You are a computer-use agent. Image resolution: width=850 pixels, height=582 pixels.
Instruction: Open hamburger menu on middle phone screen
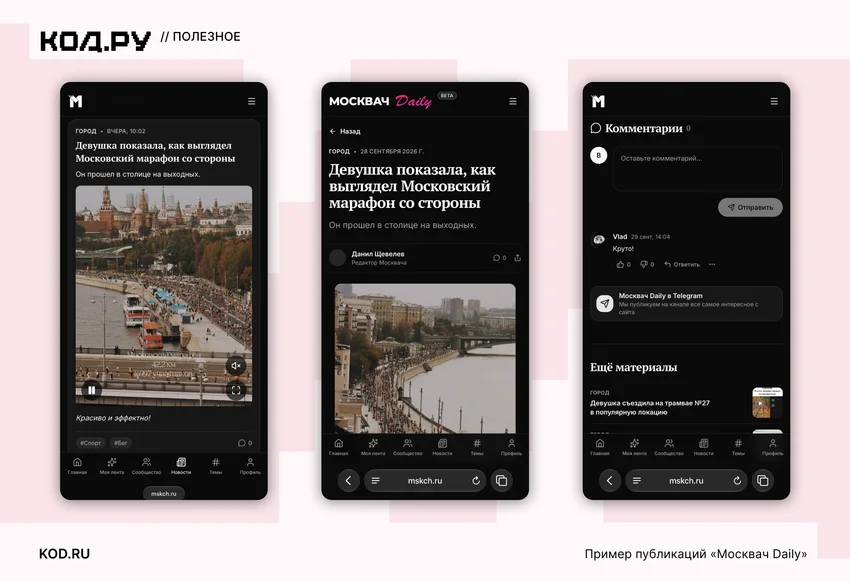513,101
